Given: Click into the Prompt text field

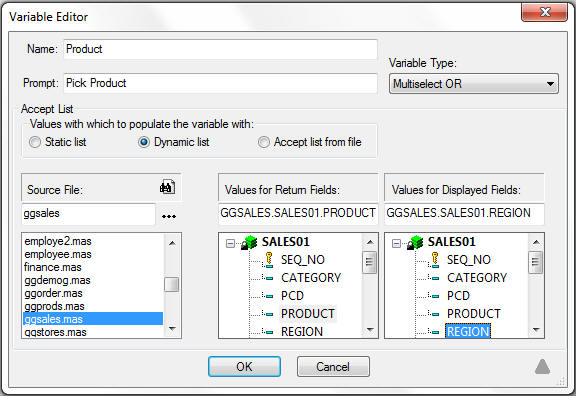Looking at the screenshot, I should pyautogui.click(x=220, y=83).
